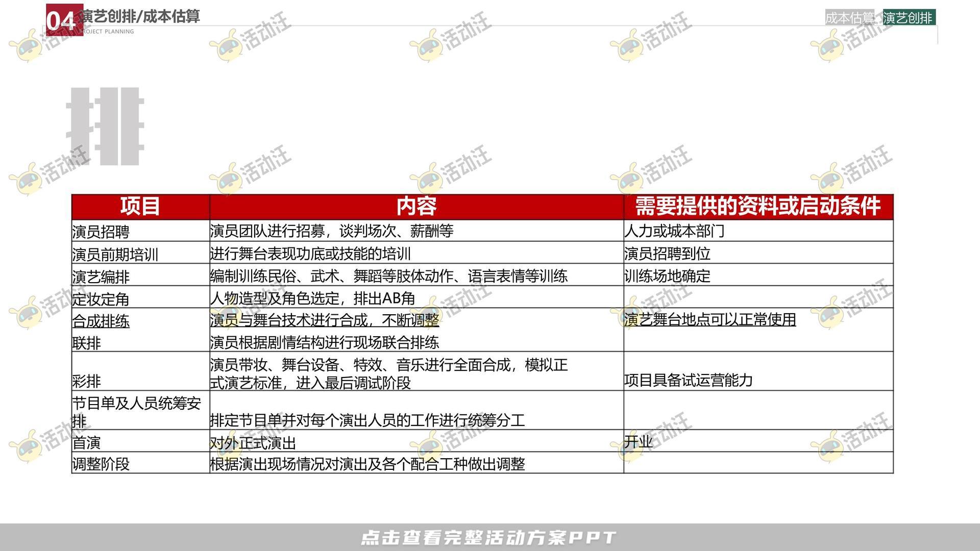
Task: Open the 点击查看完整活动方案PPT banner link
Action: pyautogui.click(x=489, y=538)
